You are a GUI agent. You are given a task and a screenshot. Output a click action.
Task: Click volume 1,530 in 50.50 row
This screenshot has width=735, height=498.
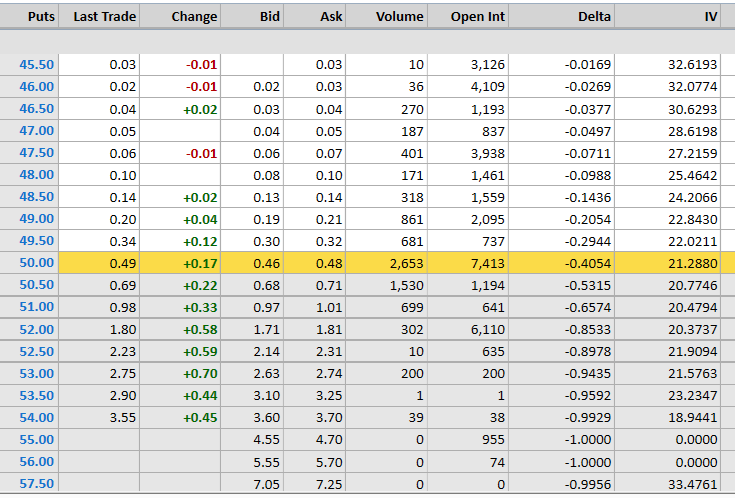[406, 286]
